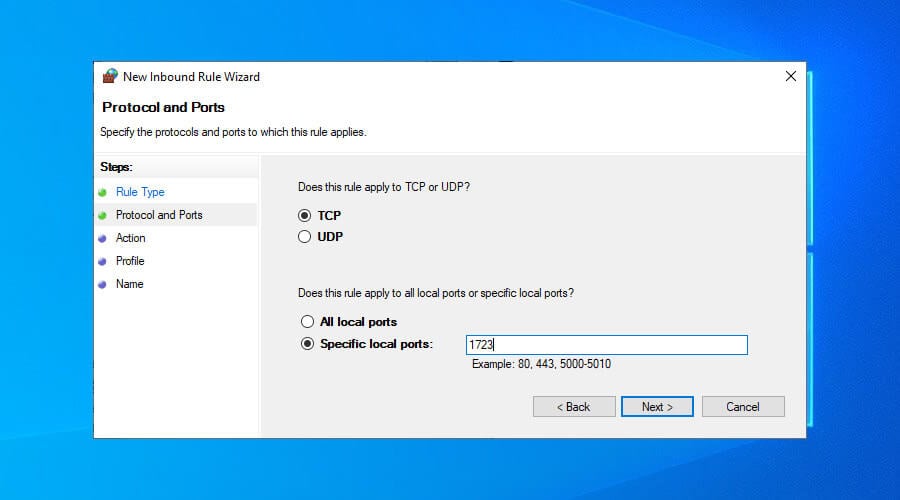Image resolution: width=900 pixels, height=500 pixels.
Task: Select the TCP radio button
Action: [x=304, y=215]
